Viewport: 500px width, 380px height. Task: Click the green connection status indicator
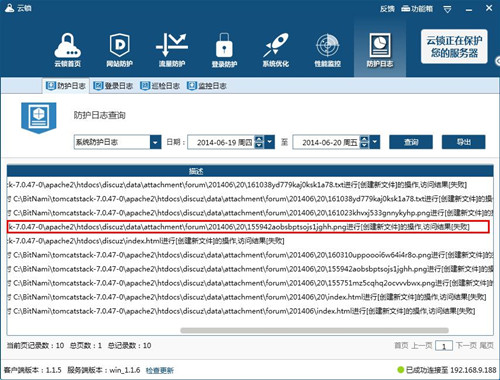click(x=401, y=370)
